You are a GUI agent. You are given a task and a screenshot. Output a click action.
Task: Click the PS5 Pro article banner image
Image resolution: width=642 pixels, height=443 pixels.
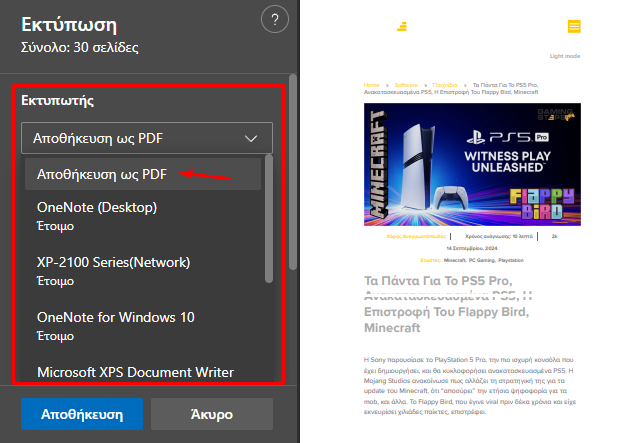tap(472, 165)
